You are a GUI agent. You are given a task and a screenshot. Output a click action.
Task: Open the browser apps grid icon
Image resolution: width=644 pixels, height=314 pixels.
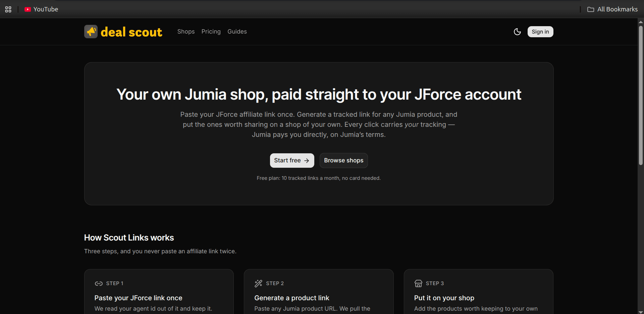(8, 9)
